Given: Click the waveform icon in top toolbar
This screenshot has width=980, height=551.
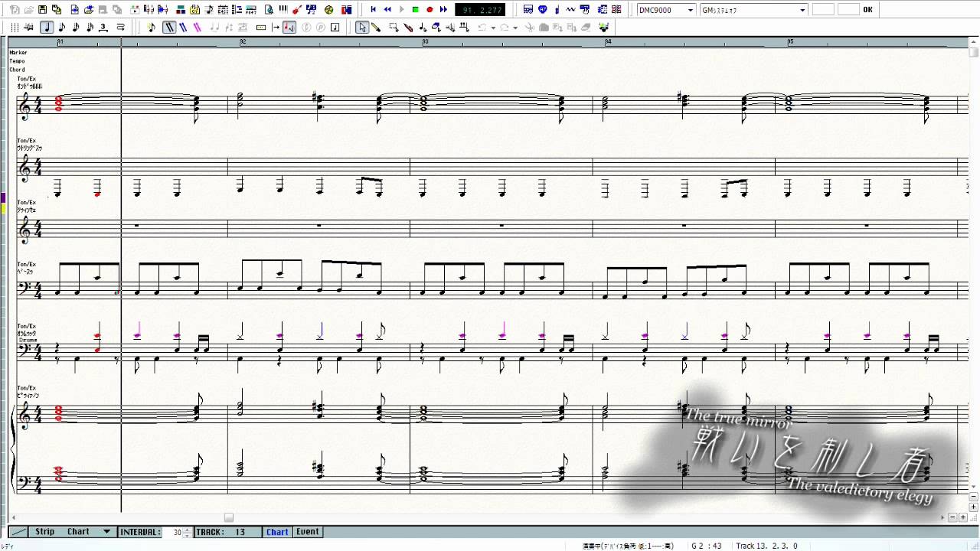Looking at the screenshot, I should click(571, 9).
